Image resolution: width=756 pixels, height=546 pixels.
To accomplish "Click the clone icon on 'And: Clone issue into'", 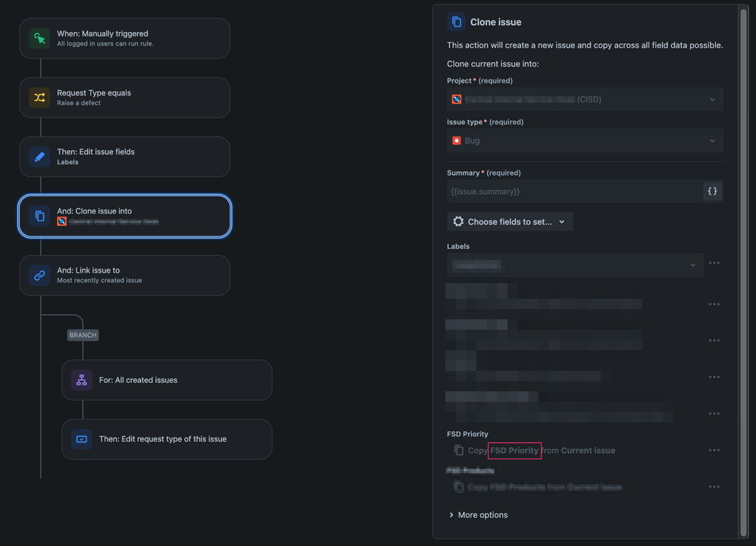I will pos(39,215).
